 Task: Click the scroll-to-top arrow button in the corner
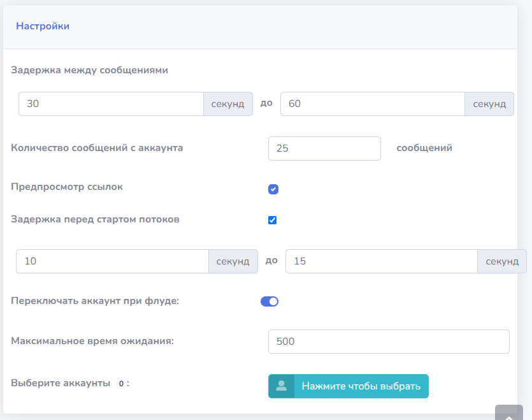508,413
